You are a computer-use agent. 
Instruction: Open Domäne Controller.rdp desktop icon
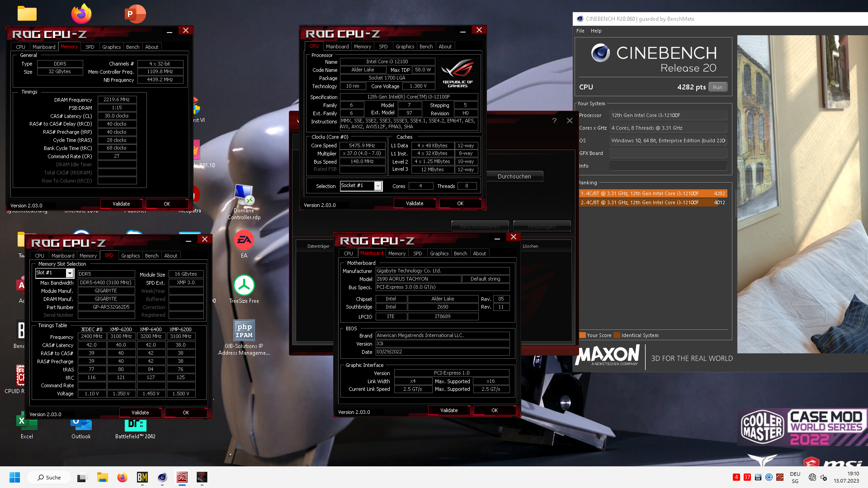click(244, 202)
